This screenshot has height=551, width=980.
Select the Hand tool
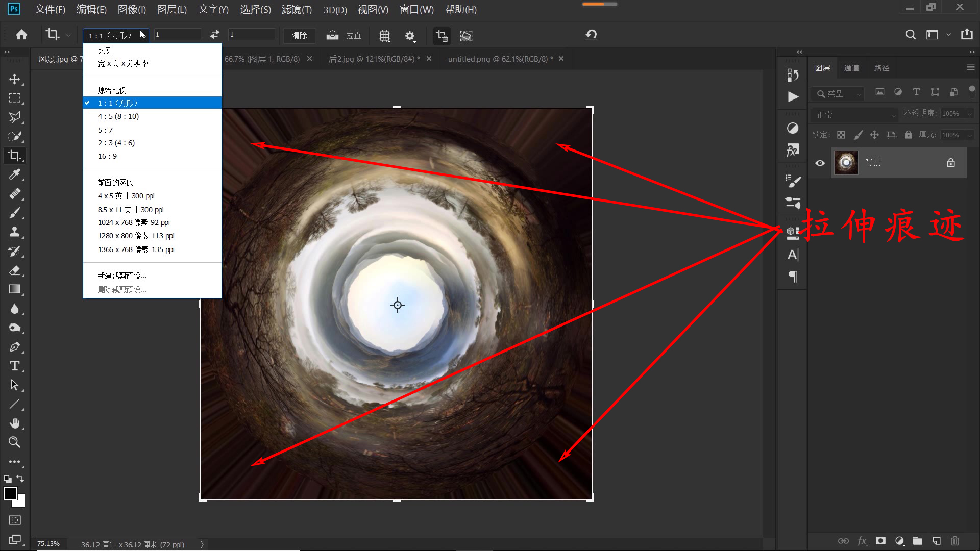click(14, 423)
